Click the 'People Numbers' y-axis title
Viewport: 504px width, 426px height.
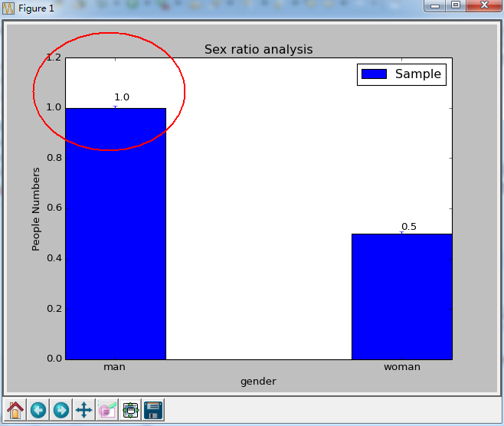click(36, 209)
